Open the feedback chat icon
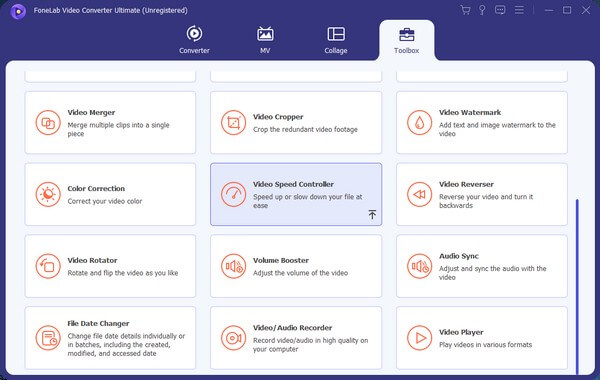 click(500, 10)
